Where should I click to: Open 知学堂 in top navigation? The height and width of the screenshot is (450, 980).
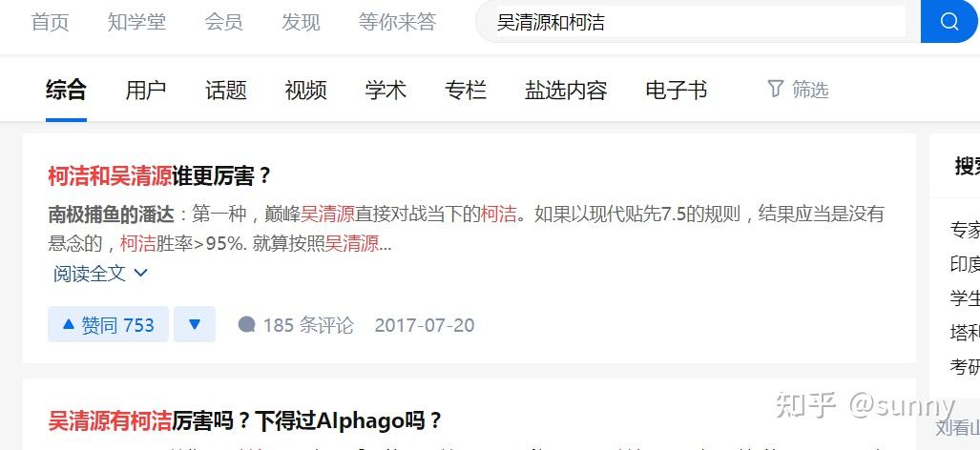coord(136,23)
